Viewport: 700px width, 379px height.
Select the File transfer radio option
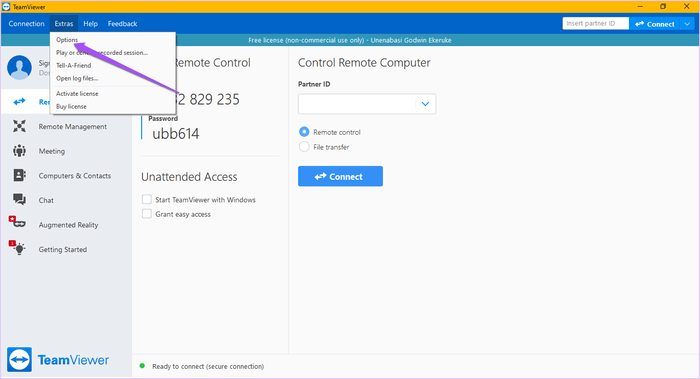click(x=304, y=146)
